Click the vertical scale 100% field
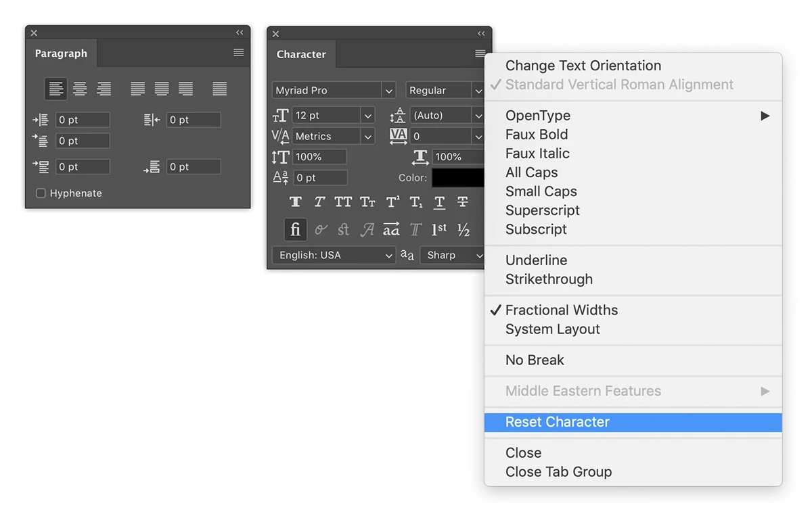812x516 pixels. [x=320, y=157]
